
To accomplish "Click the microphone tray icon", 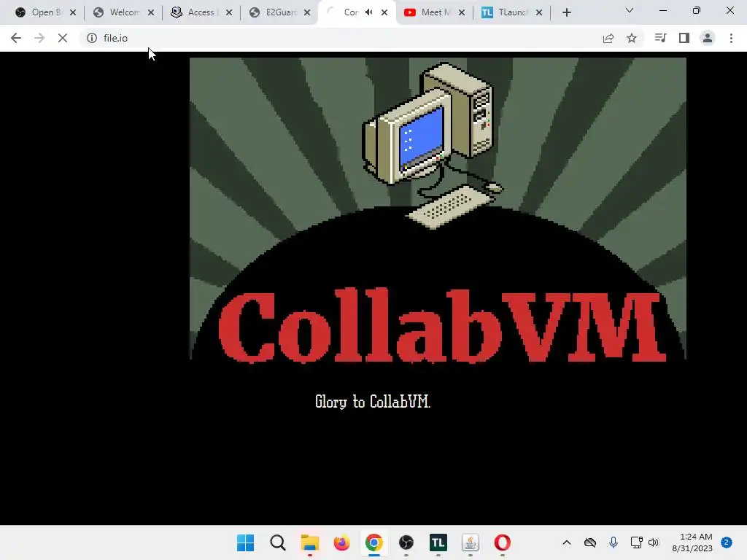I will click(613, 542).
